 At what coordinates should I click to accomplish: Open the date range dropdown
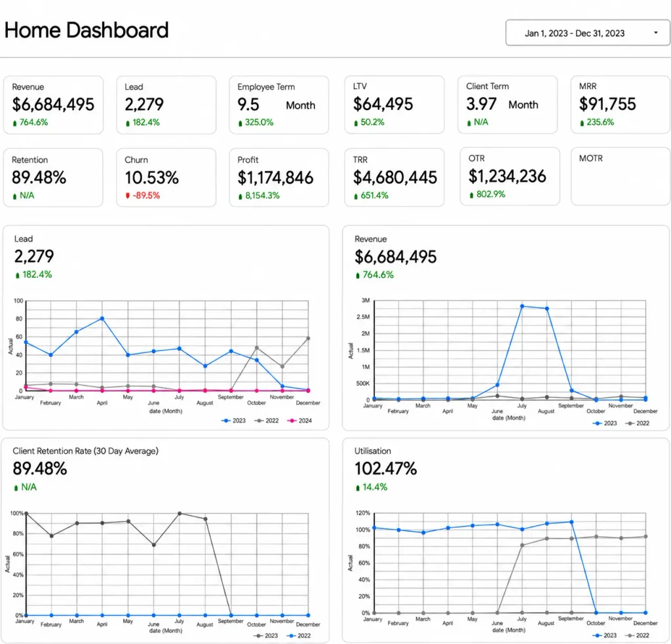click(x=587, y=33)
